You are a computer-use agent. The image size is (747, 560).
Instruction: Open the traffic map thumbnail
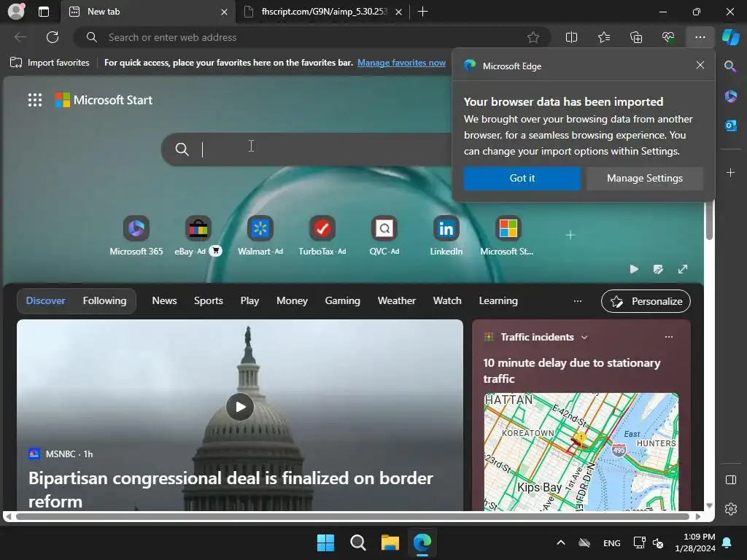581,451
